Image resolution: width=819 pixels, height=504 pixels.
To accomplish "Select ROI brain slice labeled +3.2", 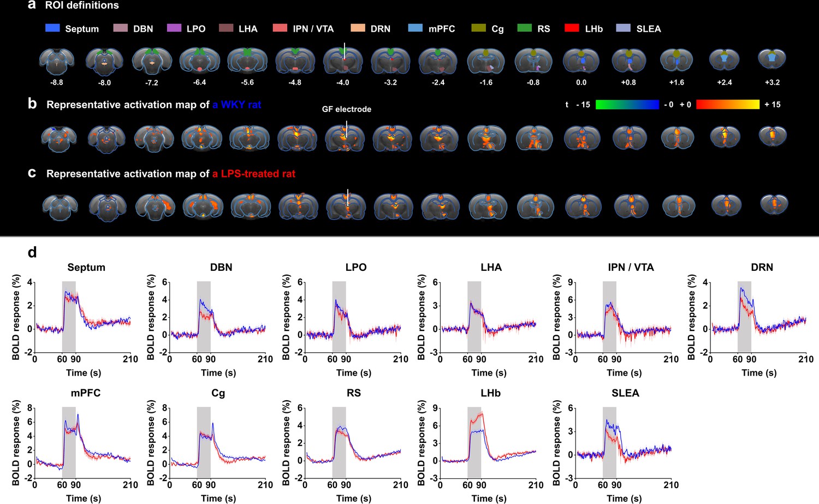I will [772, 59].
